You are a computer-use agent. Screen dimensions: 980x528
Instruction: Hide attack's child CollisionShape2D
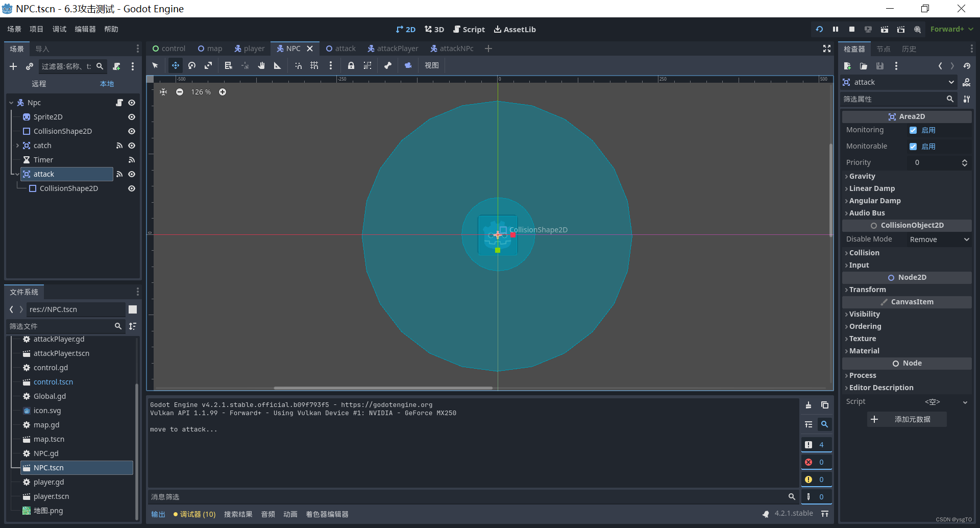[132, 188]
